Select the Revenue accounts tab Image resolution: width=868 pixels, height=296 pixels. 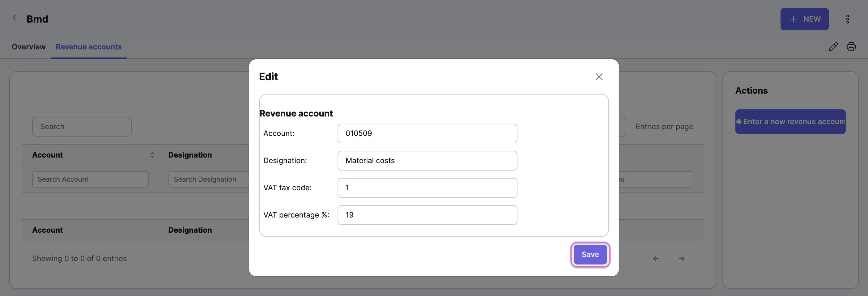point(89,47)
